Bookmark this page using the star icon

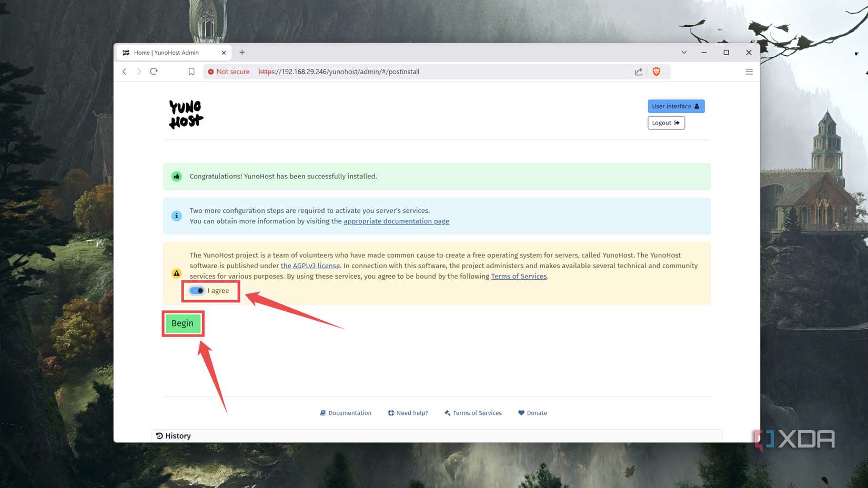click(x=191, y=72)
